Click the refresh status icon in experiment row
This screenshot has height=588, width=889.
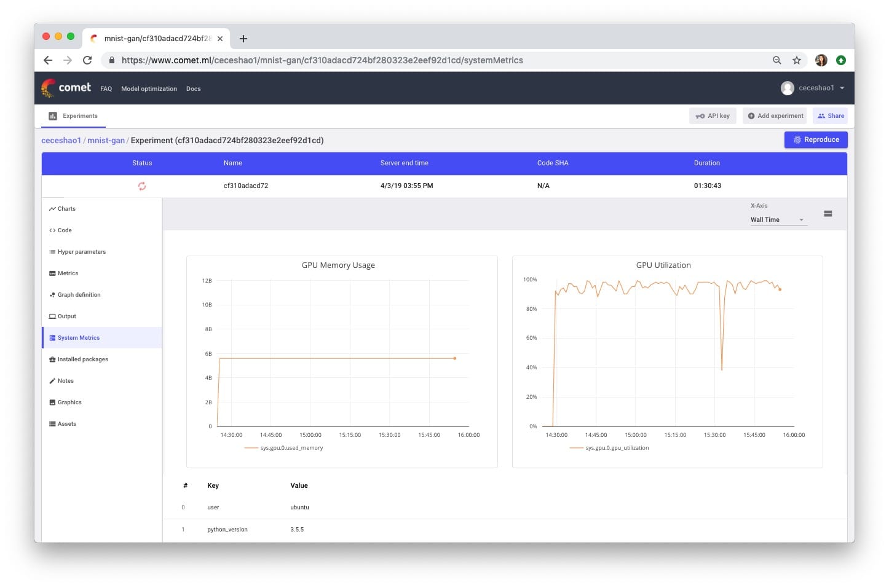click(x=142, y=186)
